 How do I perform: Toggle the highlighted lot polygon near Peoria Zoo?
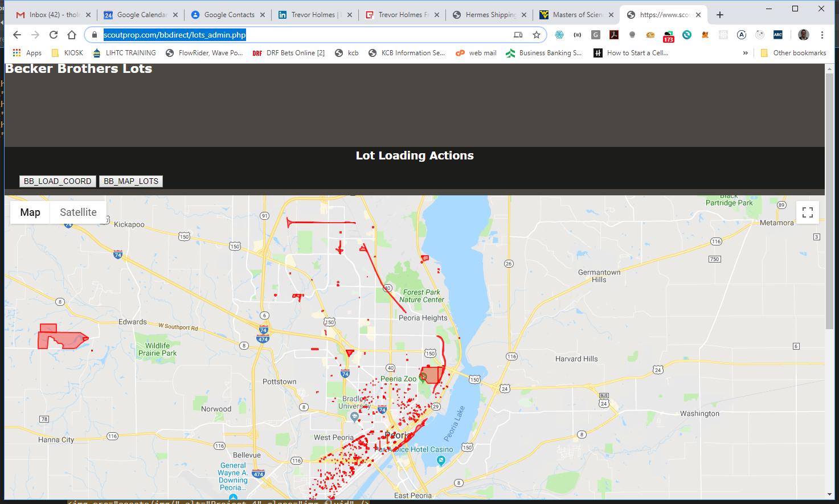431,375
